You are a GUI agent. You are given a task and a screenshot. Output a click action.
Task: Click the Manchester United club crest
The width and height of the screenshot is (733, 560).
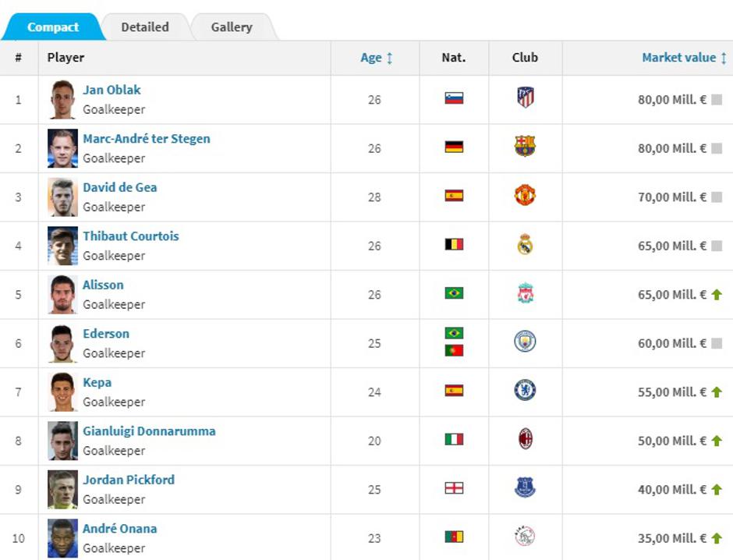[525, 195]
